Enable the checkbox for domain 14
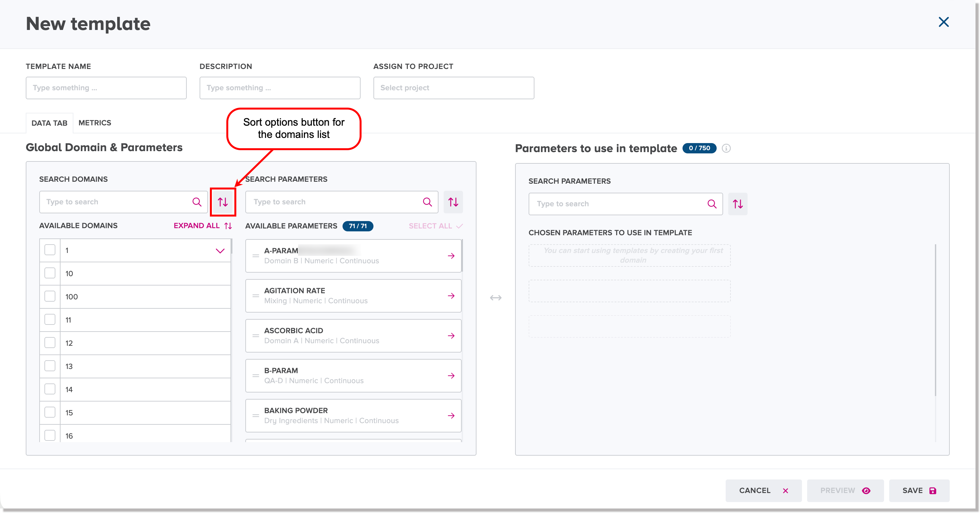The width and height of the screenshot is (980, 513). click(50, 389)
